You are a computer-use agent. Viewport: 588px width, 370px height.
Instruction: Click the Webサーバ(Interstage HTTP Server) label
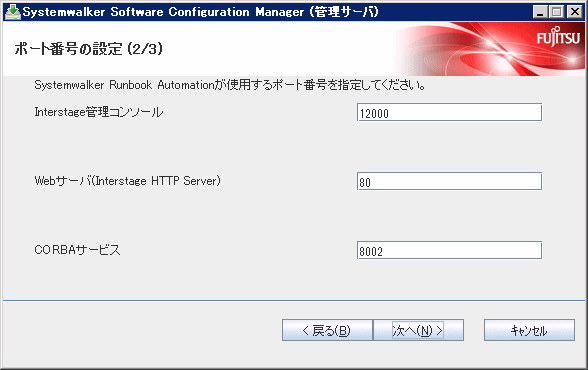click(128, 181)
